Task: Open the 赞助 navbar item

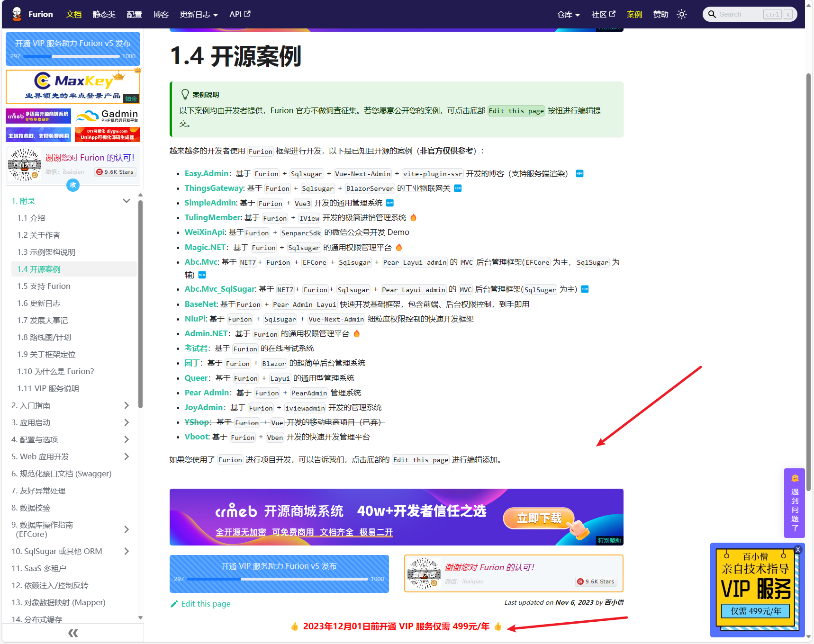Action: click(x=661, y=14)
